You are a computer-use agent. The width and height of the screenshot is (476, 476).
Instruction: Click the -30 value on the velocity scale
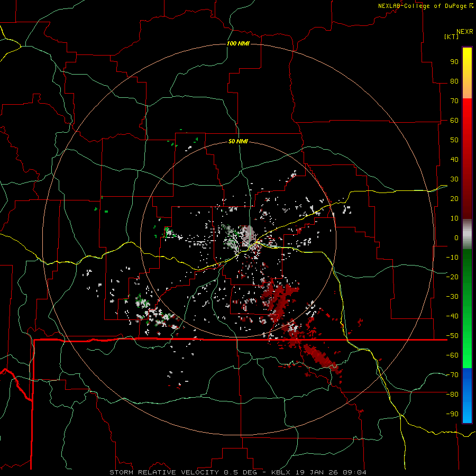pyautogui.click(x=452, y=297)
